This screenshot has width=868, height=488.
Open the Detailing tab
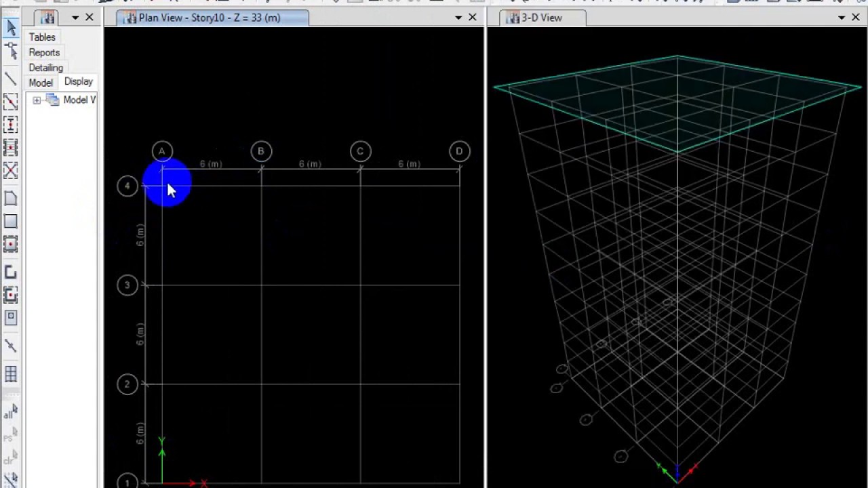[45, 68]
